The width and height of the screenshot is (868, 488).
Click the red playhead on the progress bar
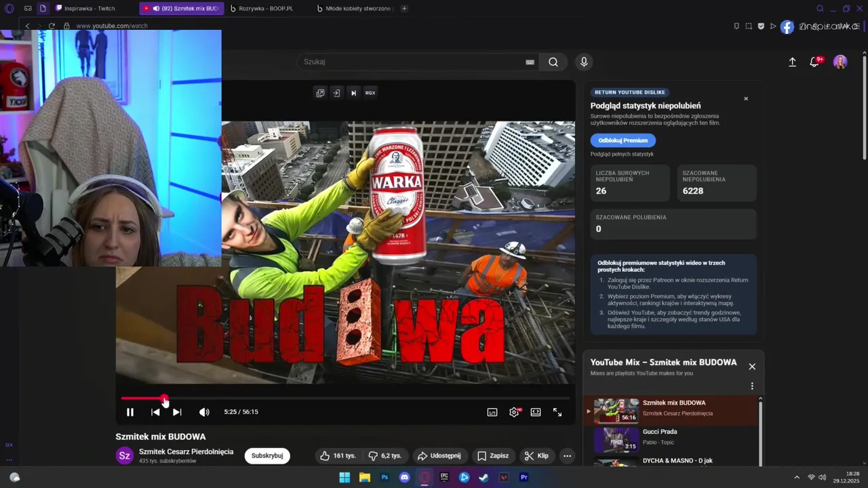click(x=164, y=399)
